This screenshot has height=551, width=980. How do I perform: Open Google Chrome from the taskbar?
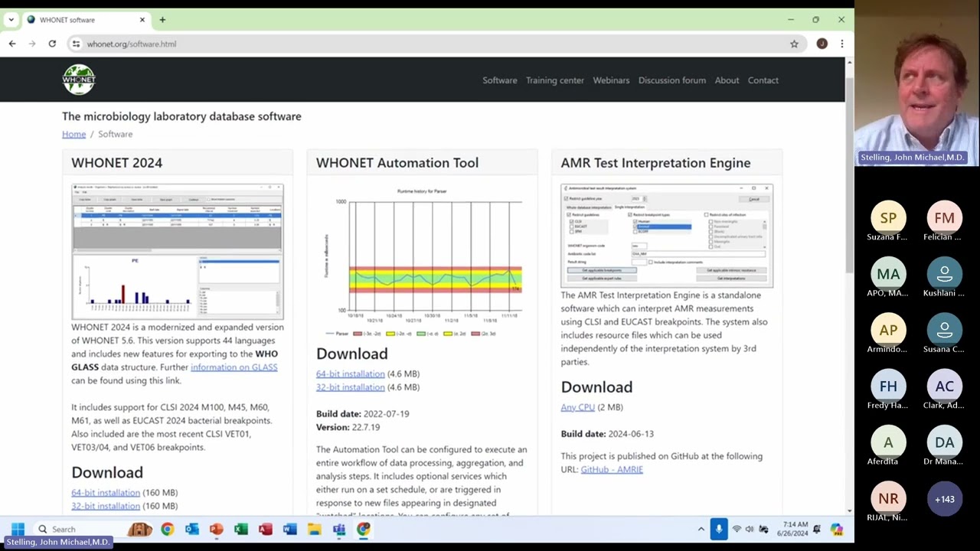click(167, 529)
